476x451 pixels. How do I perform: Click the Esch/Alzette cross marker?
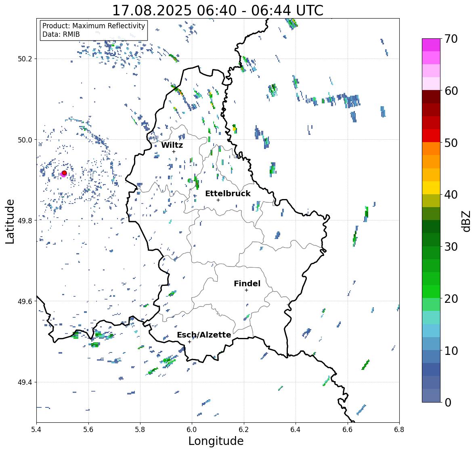click(189, 342)
